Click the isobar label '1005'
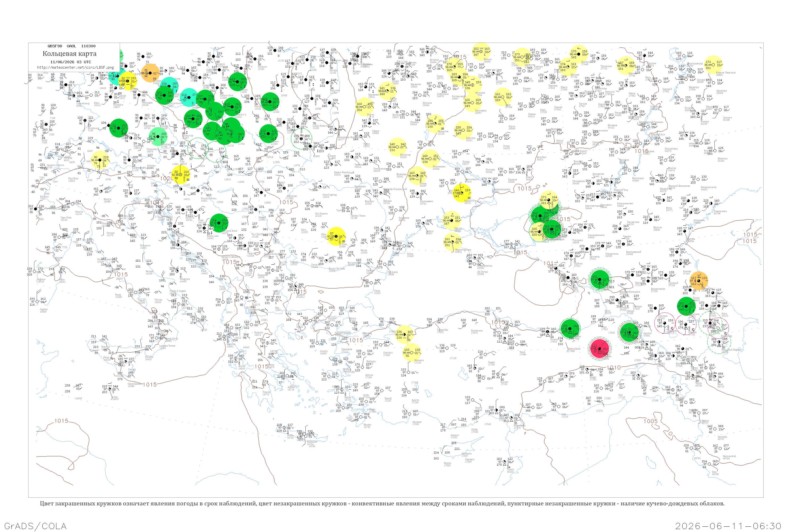The image size is (798, 532). click(x=651, y=421)
